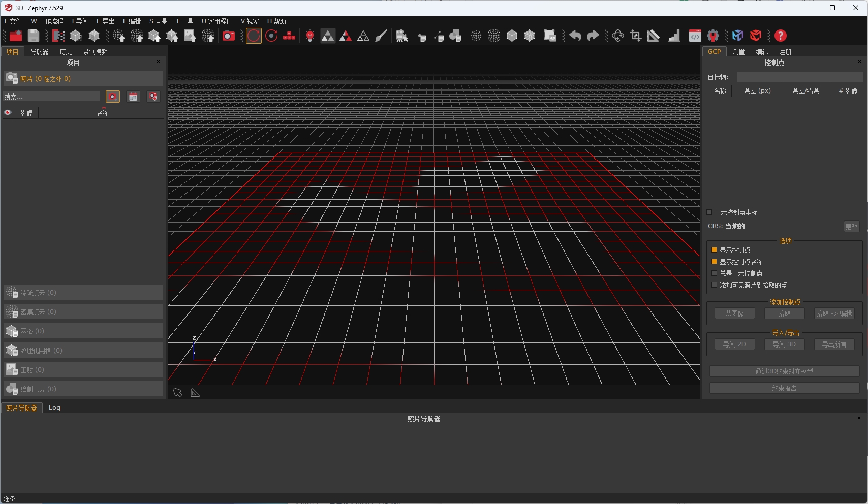868x504 pixels.
Task: Click the 搜索 search field in project panel
Action: 51,97
